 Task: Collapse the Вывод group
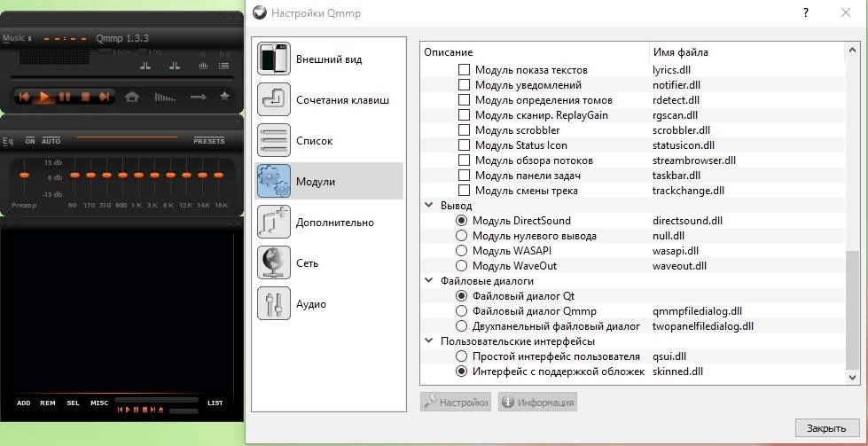click(429, 206)
